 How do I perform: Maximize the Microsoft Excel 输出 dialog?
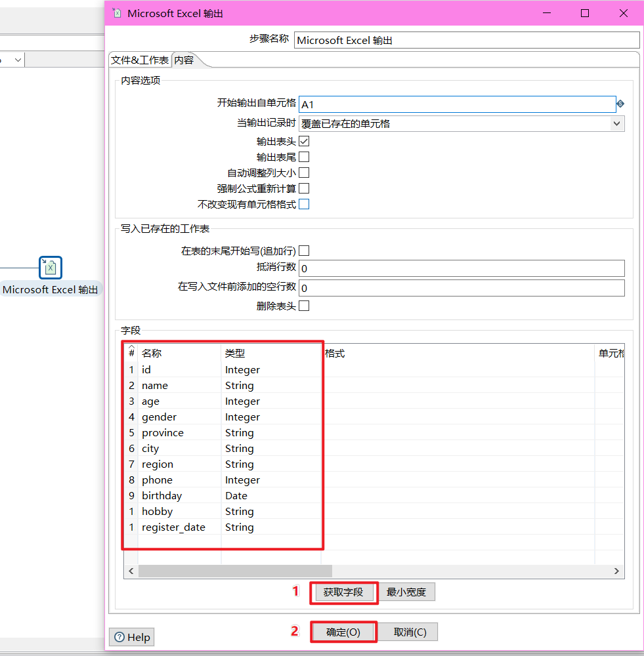tap(585, 13)
